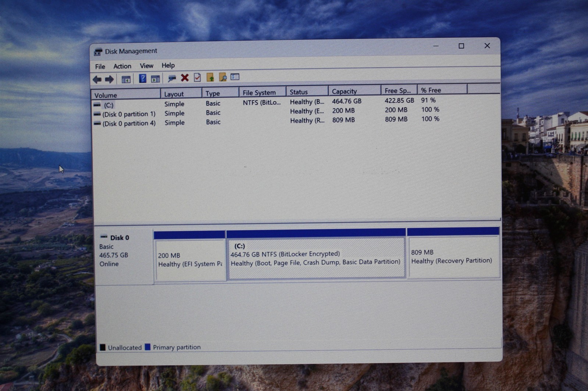588x391 pixels.
Task: Sort by the Volume column header
Action: click(126, 95)
